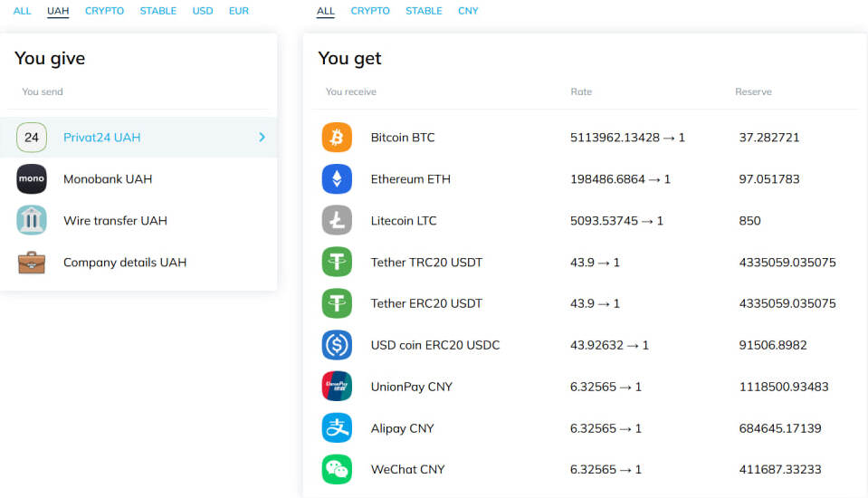Viewport: 868px width, 498px height.
Task: Open the CNY tab in get filters
Action: pos(468,11)
